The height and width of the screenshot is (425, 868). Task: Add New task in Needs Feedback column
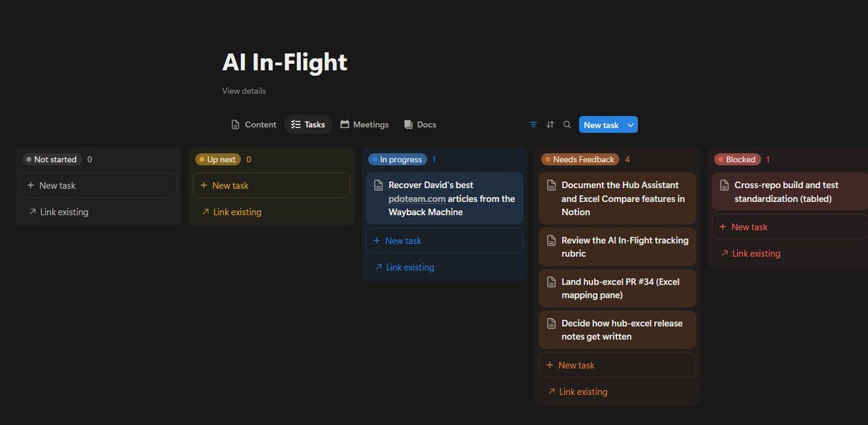(x=617, y=365)
